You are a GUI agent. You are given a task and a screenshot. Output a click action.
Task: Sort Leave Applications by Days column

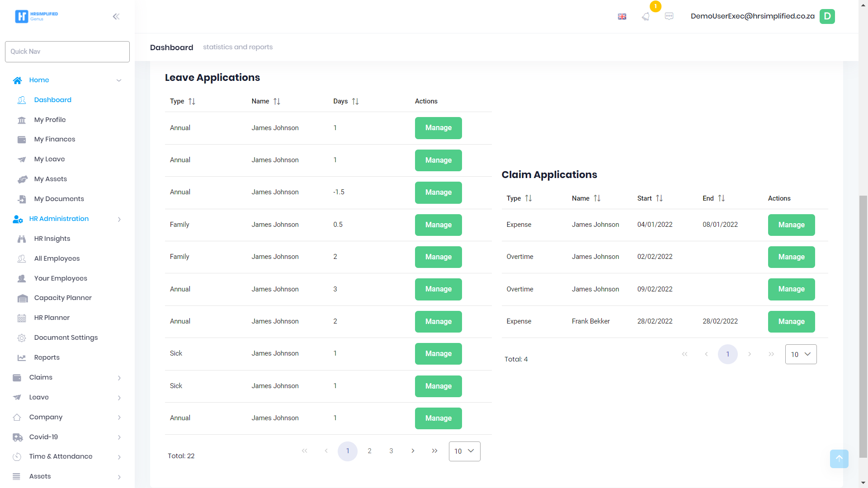coord(355,101)
